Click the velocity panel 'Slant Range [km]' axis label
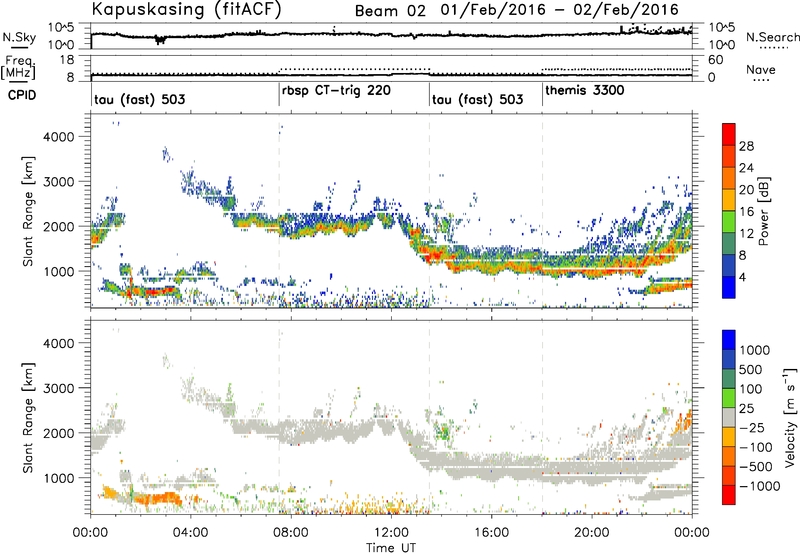 tap(28, 417)
